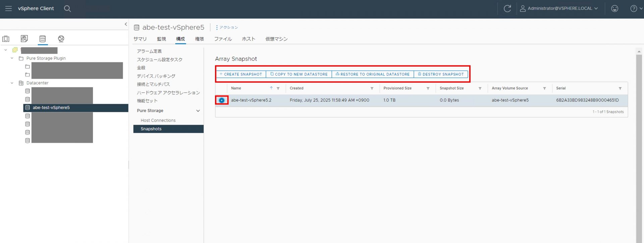Switch to Networking inventory globe icon
Image resolution: width=644 pixels, height=243 pixels.
tap(61, 39)
